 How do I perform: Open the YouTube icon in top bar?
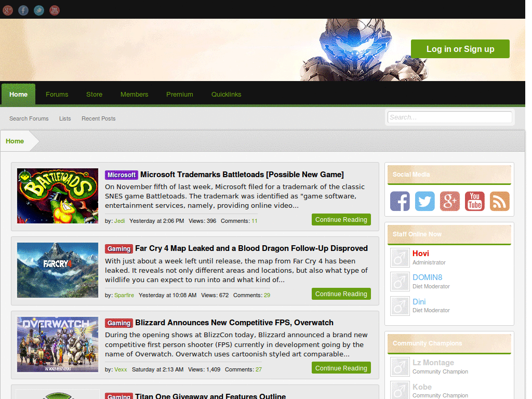point(55,10)
